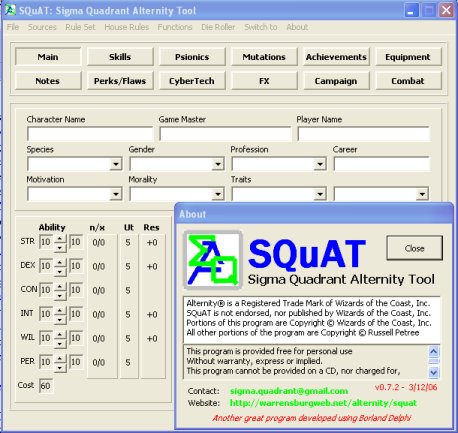Click the Cost value field
458x433 pixels.
[x=46, y=386]
